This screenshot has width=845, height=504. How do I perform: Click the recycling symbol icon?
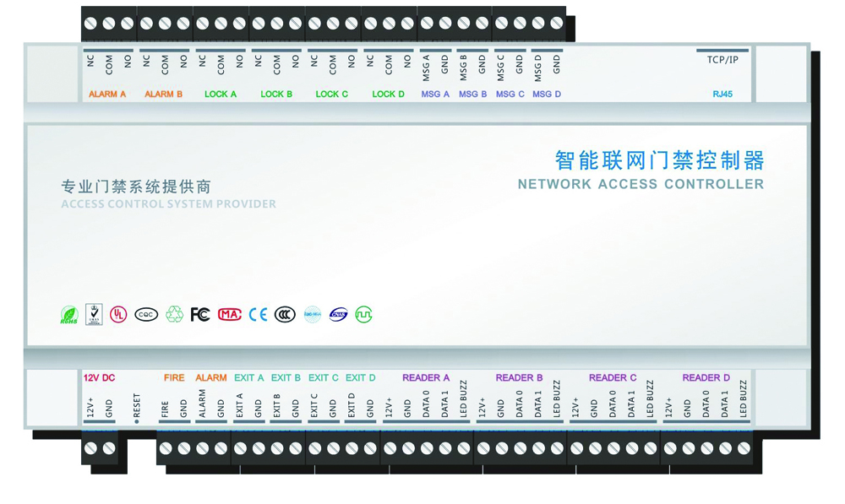(x=173, y=314)
